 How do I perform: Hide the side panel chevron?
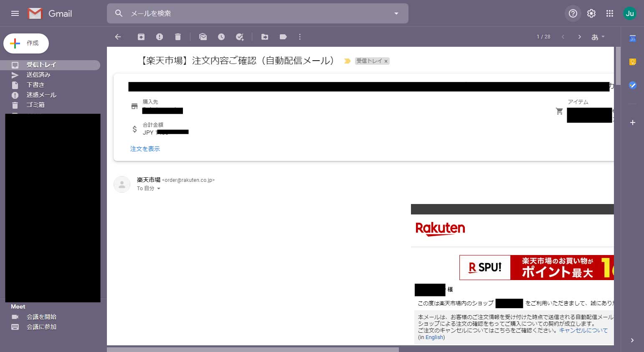point(632,340)
